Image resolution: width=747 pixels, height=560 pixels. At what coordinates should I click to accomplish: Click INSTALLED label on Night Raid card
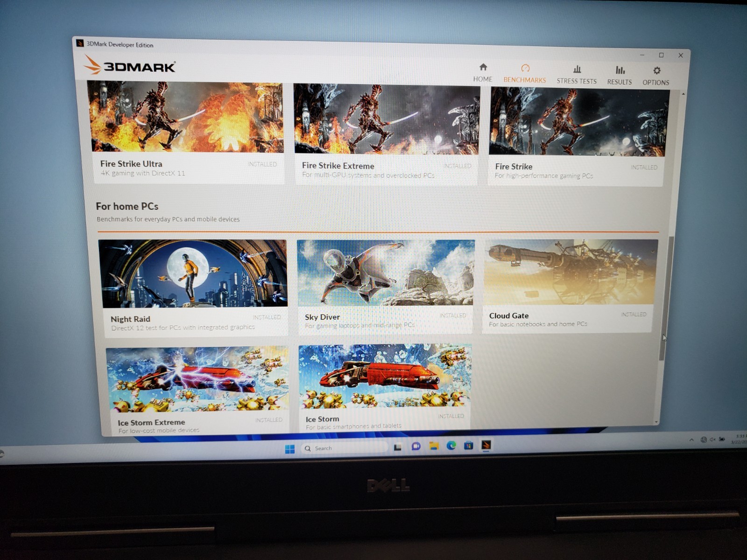(267, 317)
